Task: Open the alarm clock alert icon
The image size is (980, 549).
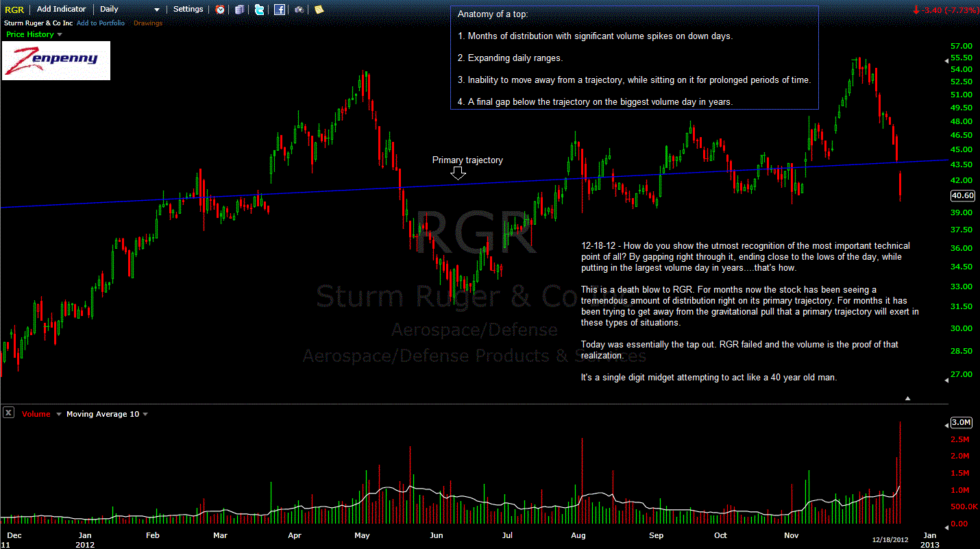Action: (x=220, y=10)
